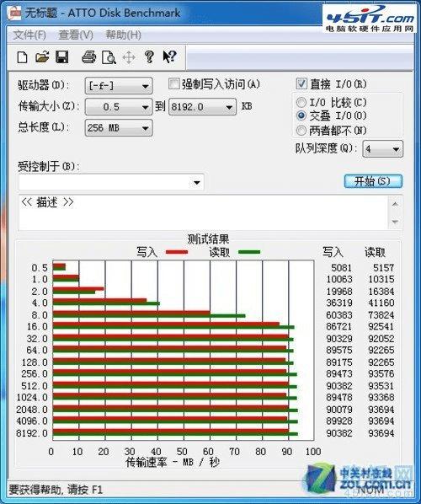This screenshot has width=421, height=504.
Task: Click the 1024.0 transfer size row label
Action: click(32, 397)
